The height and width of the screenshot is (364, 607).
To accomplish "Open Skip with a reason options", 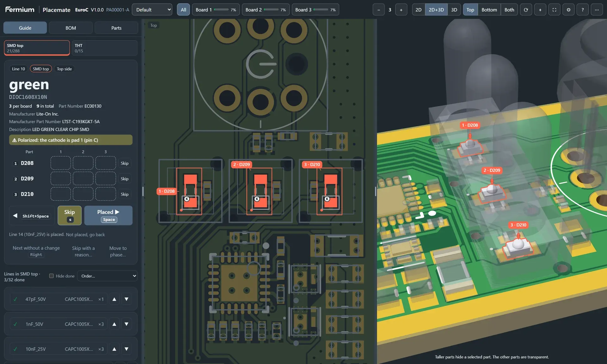I will coord(83,251).
